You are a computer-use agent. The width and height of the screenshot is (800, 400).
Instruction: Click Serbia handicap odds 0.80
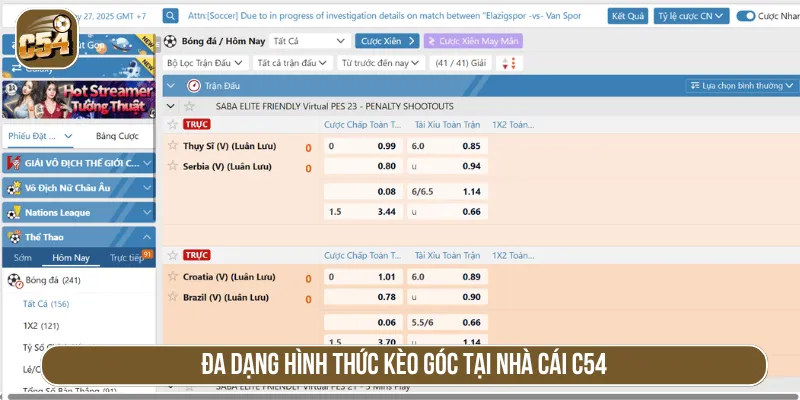pos(363,166)
